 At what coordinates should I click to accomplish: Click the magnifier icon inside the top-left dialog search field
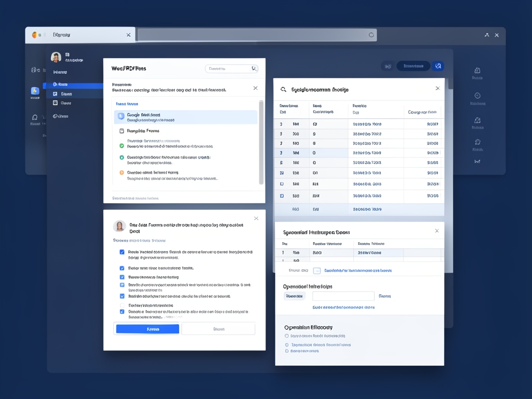(254, 69)
